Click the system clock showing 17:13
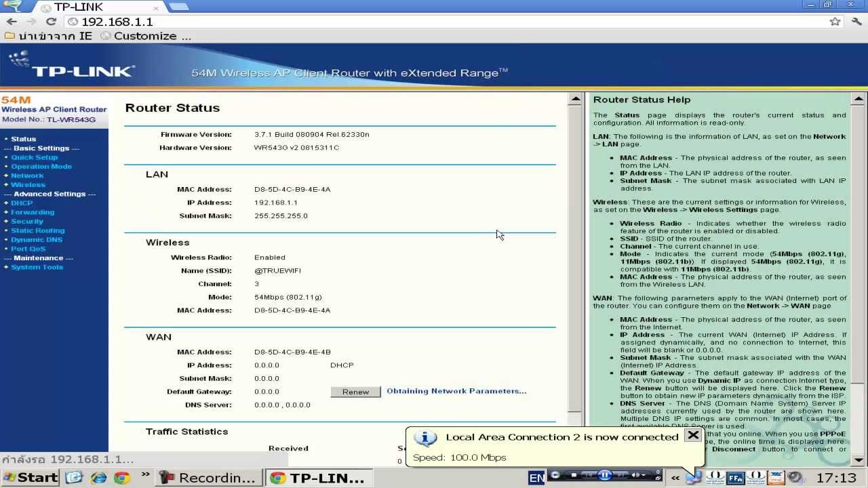Viewport: 868px width, 488px height. point(837,478)
